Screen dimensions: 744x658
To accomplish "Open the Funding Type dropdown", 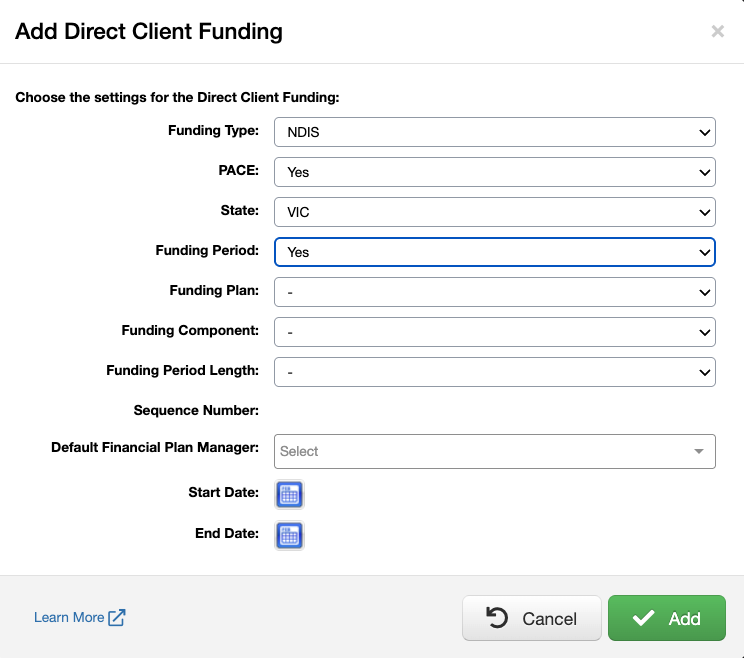I will pyautogui.click(x=495, y=132).
